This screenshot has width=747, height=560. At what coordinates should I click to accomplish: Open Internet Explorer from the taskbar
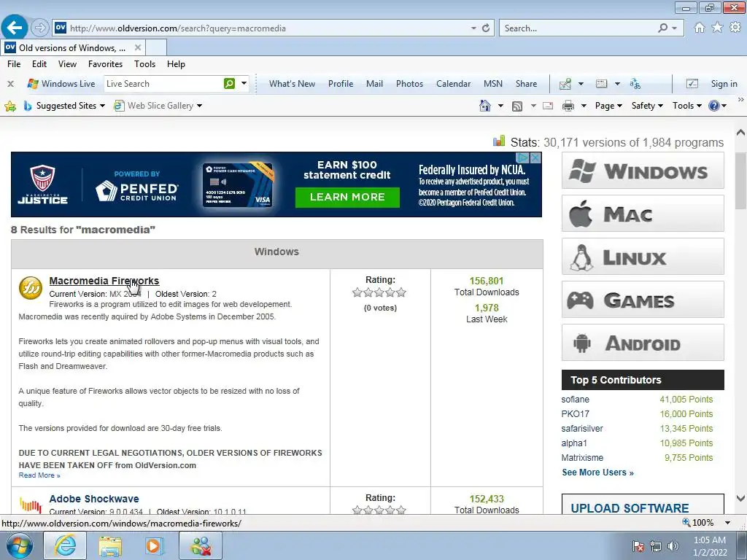coord(65,545)
